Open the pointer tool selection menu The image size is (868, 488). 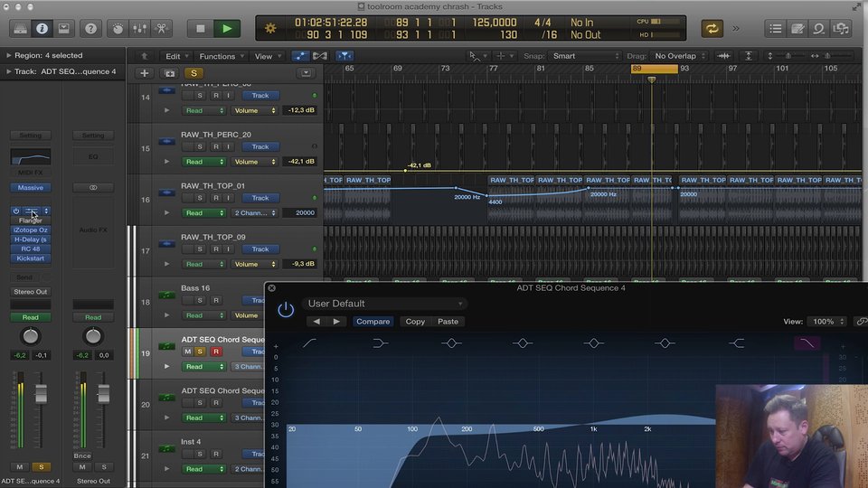(477, 56)
